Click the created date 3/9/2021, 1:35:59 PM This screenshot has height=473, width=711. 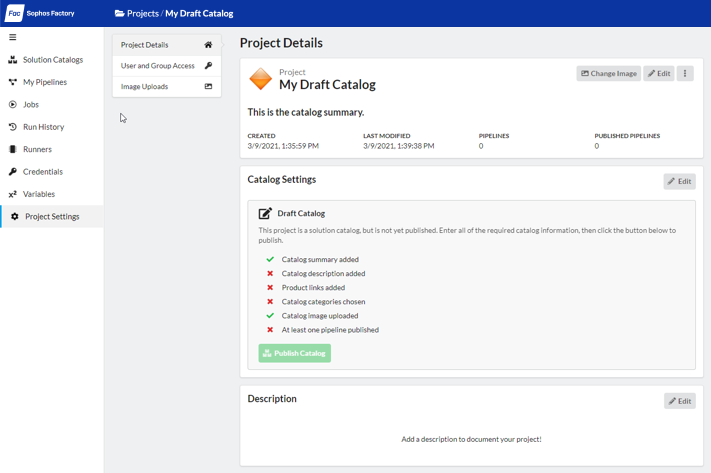click(283, 146)
